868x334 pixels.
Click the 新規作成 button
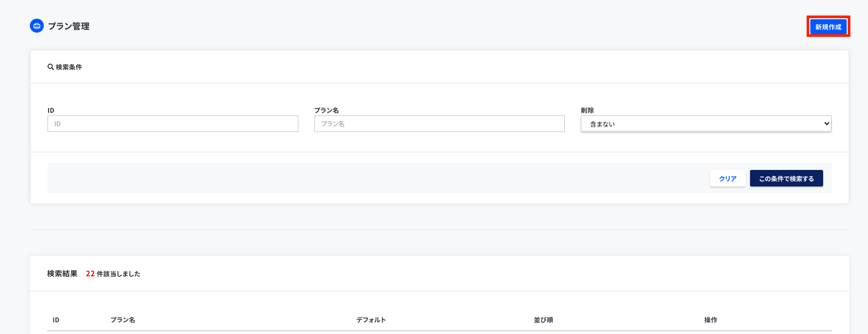(x=828, y=27)
